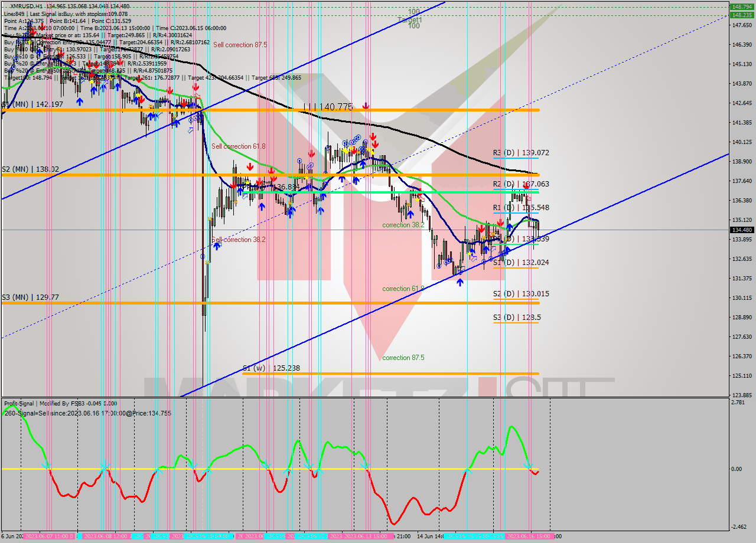Click the red sell arrow near R2 (D) level

point(526,187)
